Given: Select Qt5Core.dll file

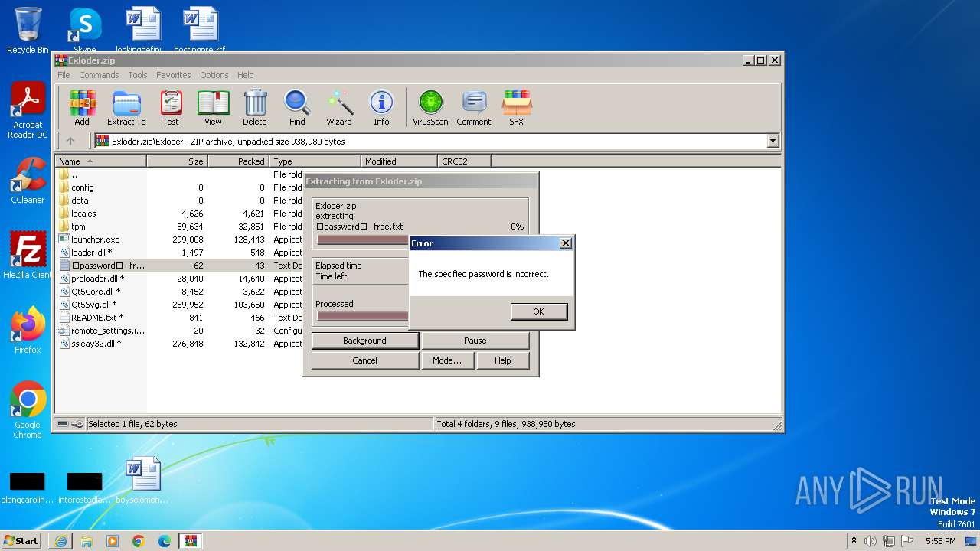Looking at the screenshot, I should 96,292.
